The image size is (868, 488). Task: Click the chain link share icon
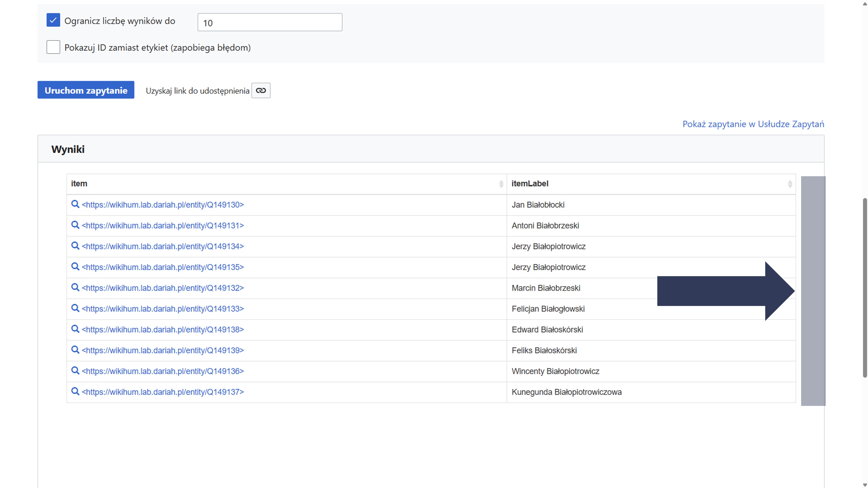(x=261, y=90)
